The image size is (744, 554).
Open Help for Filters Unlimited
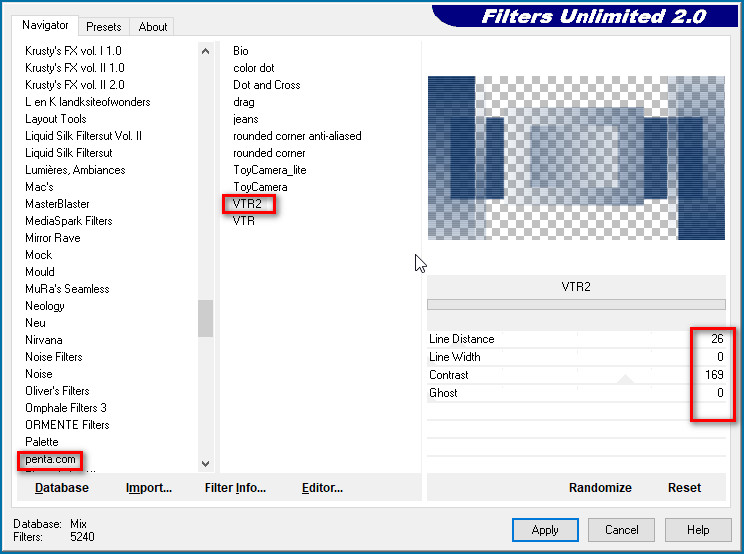pyautogui.click(x=698, y=530)
